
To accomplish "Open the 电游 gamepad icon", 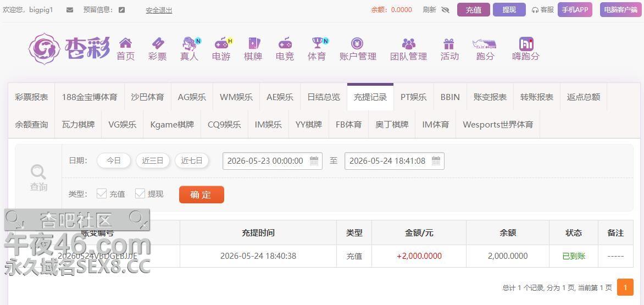I will click(221, 43).
